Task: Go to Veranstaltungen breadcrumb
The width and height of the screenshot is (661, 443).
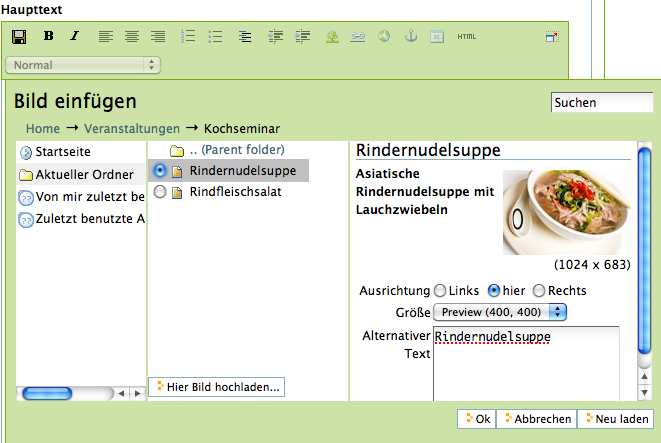Action: tap(132, 129)
